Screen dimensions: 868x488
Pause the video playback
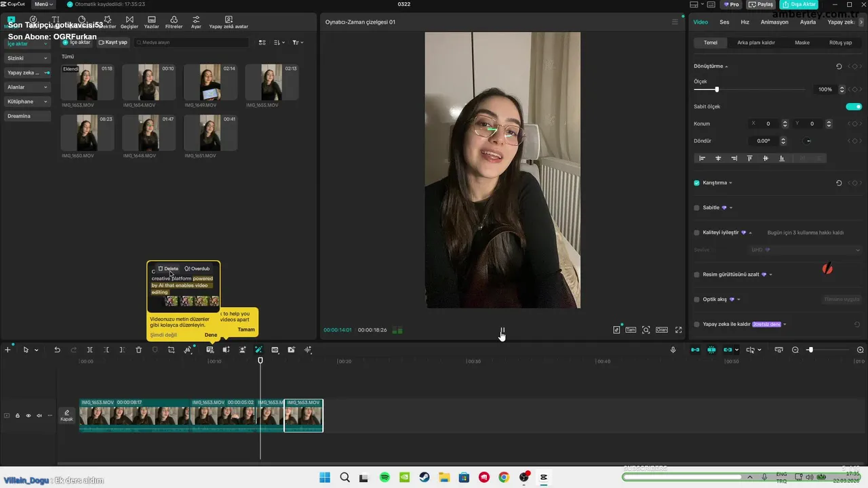point(502,331)
